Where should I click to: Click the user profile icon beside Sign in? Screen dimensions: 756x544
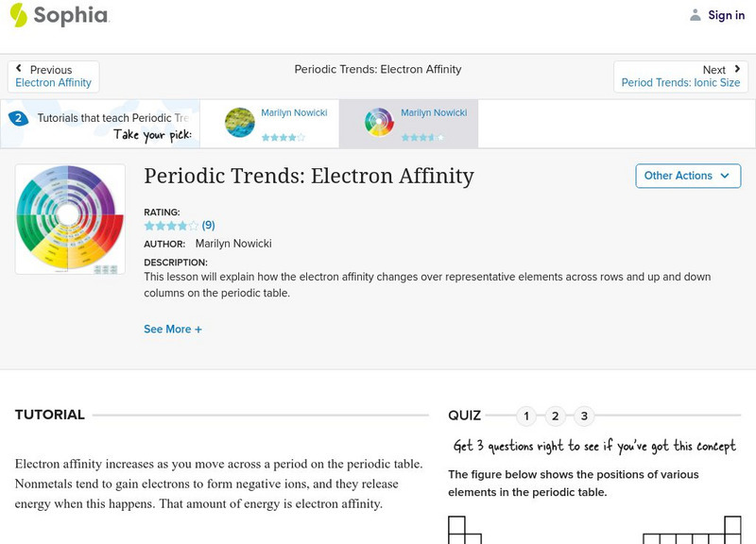[x=694, y=14]
